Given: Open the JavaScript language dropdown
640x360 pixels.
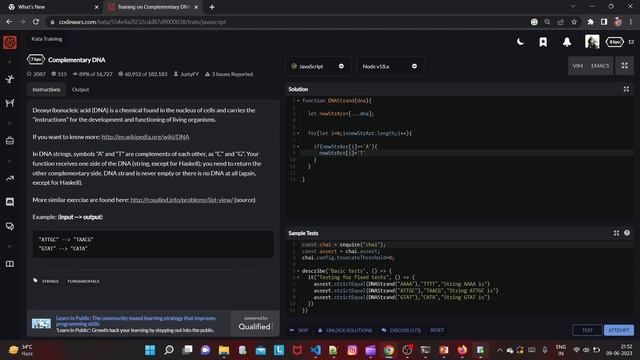Looking at the screenshot, I should pos(318,66).
